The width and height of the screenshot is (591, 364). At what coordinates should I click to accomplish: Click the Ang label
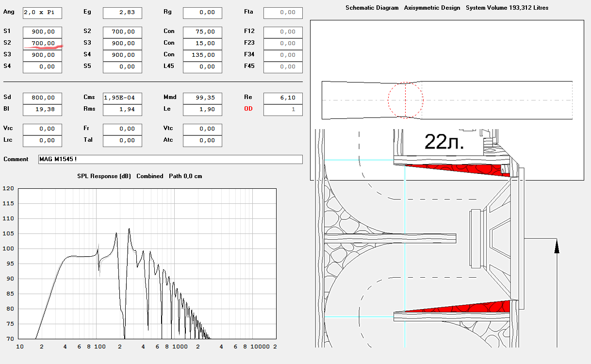[x=8, y=12]
